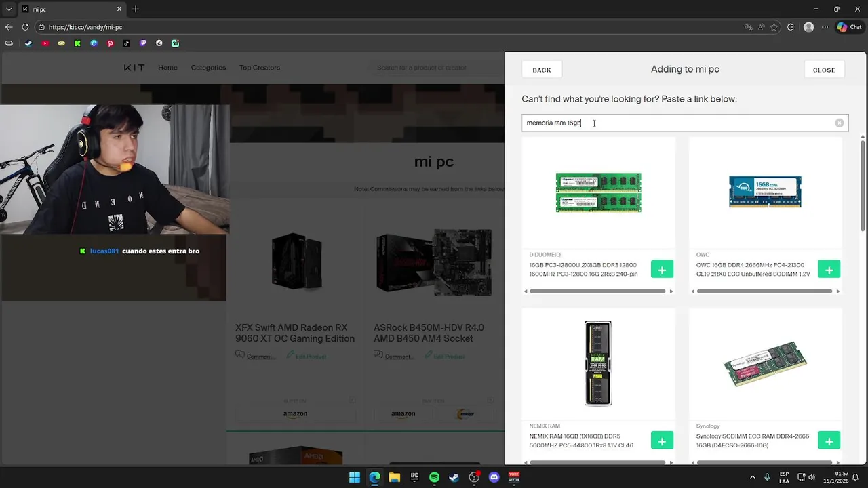Click the panel's vertical scrollbar thumb
The height and width of the screenshot is (488, 868).
863,186
